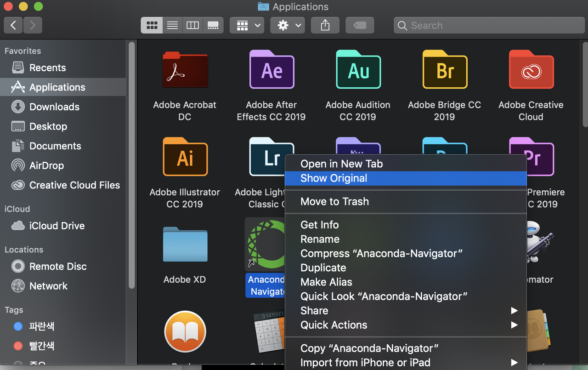Expand Import from iPhone or iPad
The width and height of the screenshot is (588, 370).
[406, 363]
